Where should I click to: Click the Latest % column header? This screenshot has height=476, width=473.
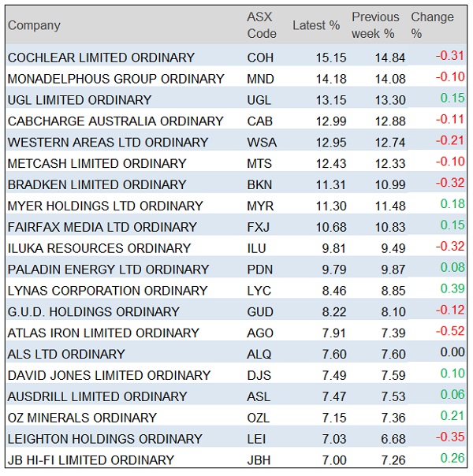point(315,25)
